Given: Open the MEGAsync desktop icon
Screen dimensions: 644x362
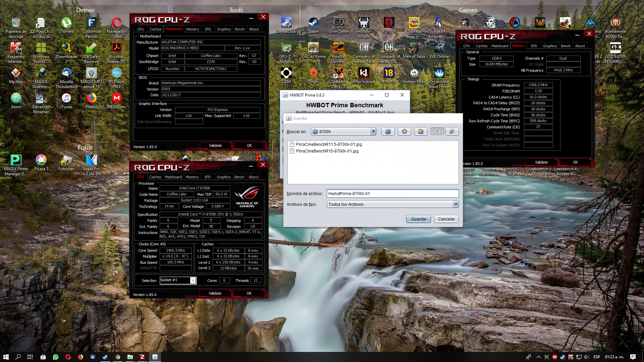Looking at the screenshot, I should 116,101.
